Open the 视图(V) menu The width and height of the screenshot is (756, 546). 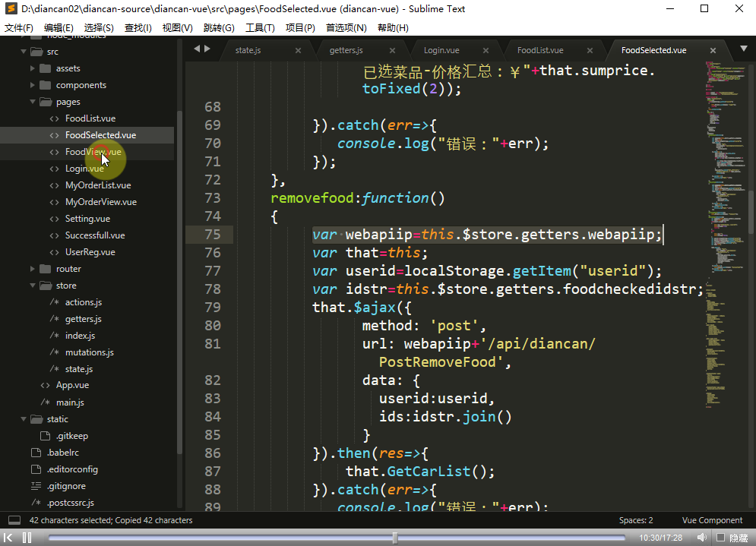(178, 28)
